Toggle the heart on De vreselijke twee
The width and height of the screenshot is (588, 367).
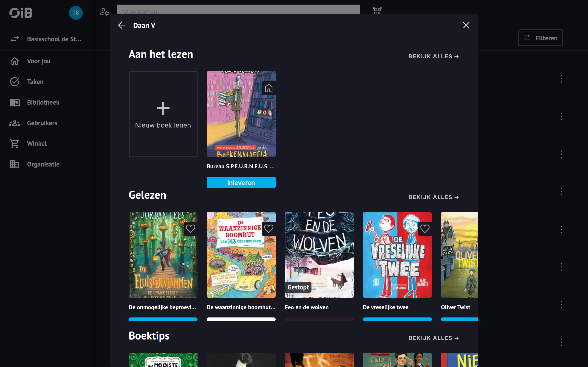424,229
